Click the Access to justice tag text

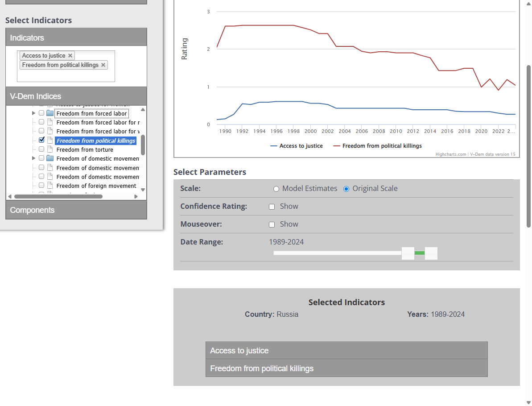point(44,56)
